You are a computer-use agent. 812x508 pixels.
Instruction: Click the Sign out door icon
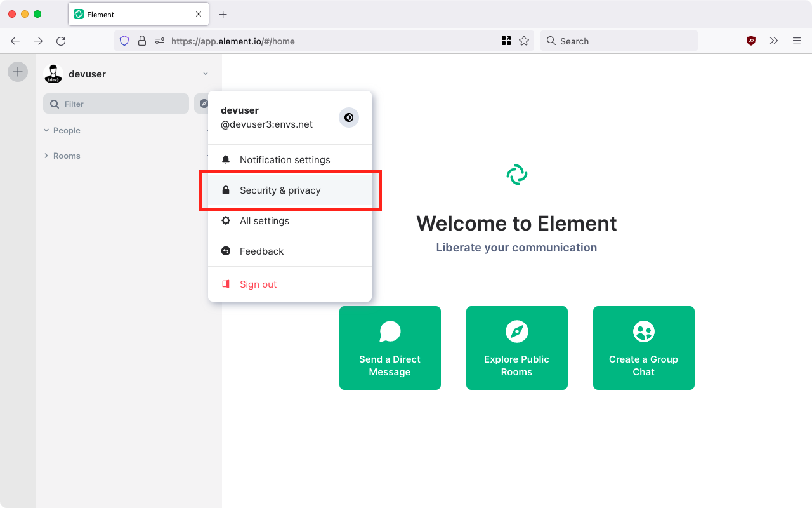226,284
